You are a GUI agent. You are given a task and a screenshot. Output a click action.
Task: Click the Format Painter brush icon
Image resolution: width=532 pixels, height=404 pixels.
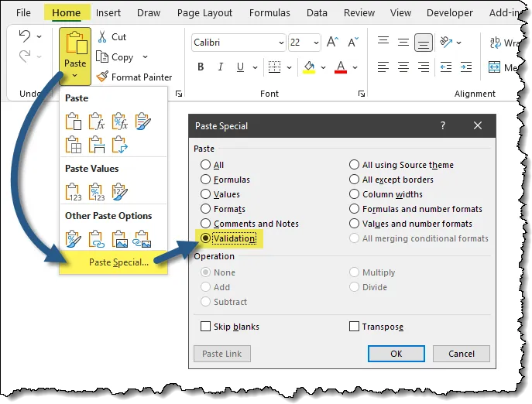pos(102,77)
